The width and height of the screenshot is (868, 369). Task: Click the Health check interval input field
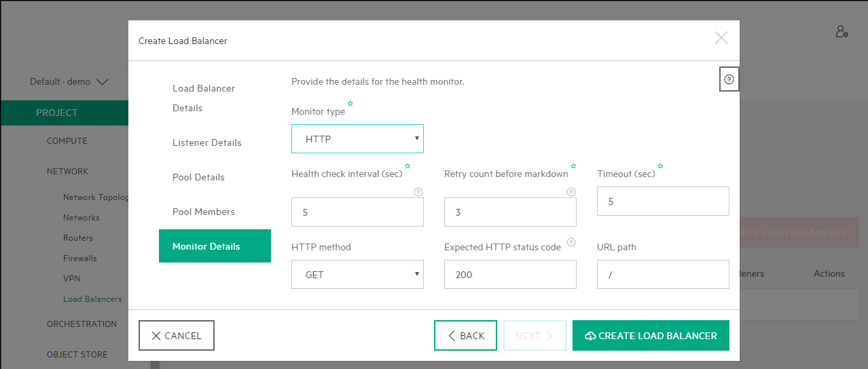coord(357,212)
